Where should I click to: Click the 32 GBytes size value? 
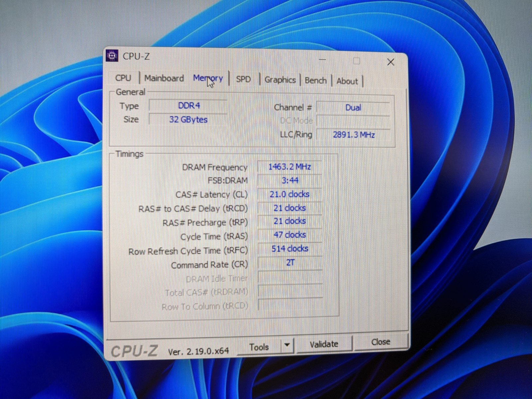(188, 119)
